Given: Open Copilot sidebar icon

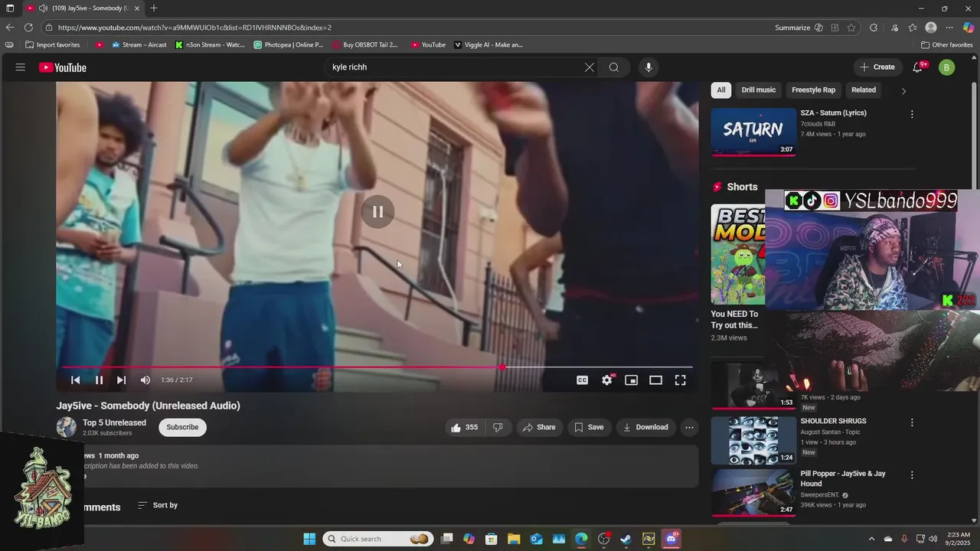Looking at the screenshot, I should pos(969,28).
